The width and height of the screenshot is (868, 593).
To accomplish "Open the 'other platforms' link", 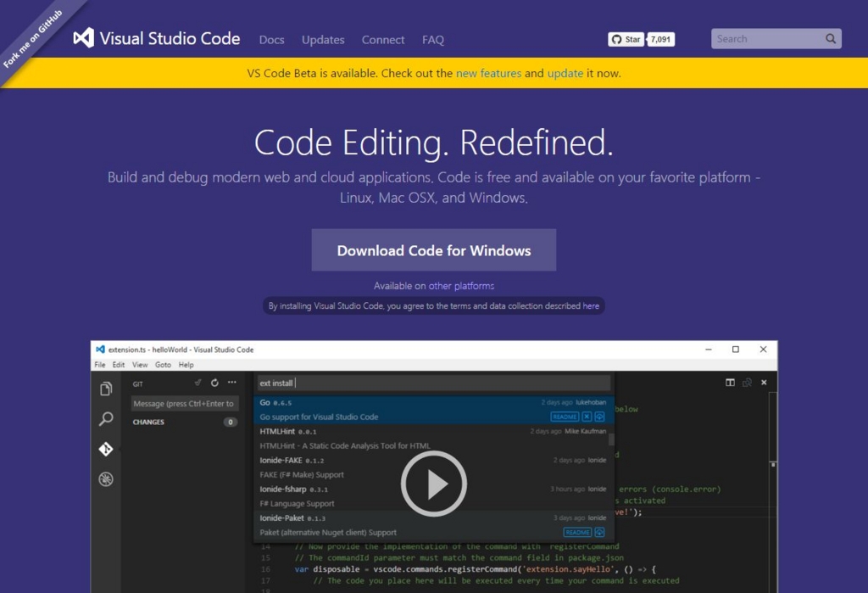I will coord(461,286).
